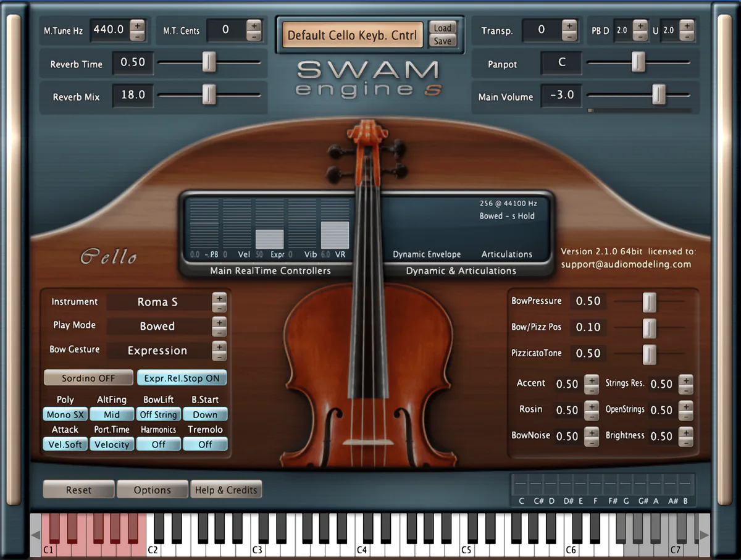This screenshot has height=560, width=741.
Task: Change AltFing setting Mid
Action: pos(112,414)
